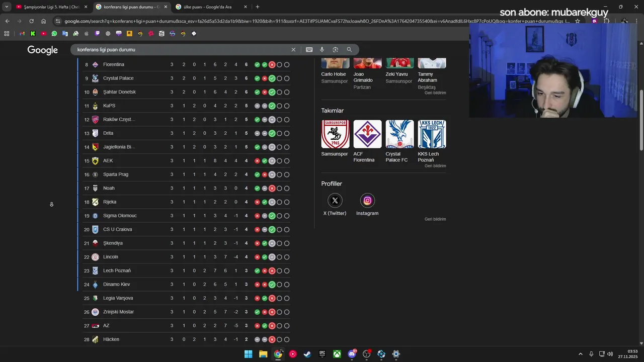Open the X (Twitter) profile icon

(335, 201)
